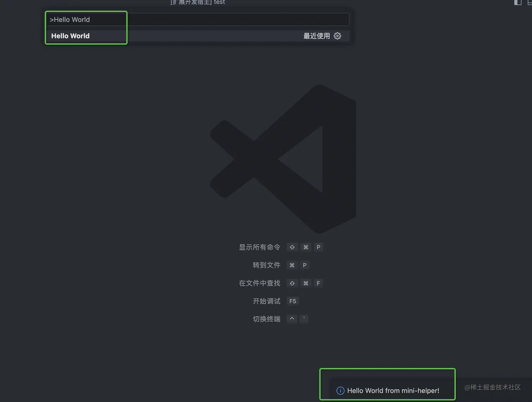This screenshot has width=532, height=402.
Task: Open keybinding gear for Hello World command
Action: (337, 36)
